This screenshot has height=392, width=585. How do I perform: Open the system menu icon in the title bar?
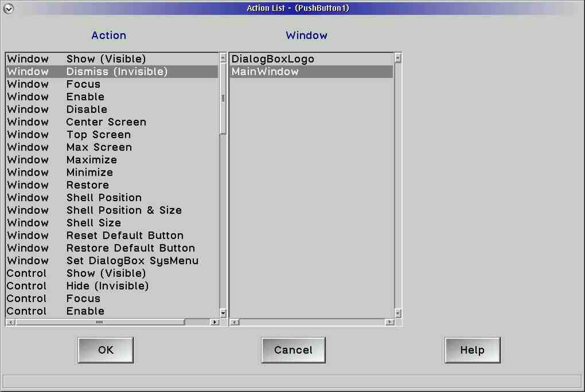click(9, 8)
